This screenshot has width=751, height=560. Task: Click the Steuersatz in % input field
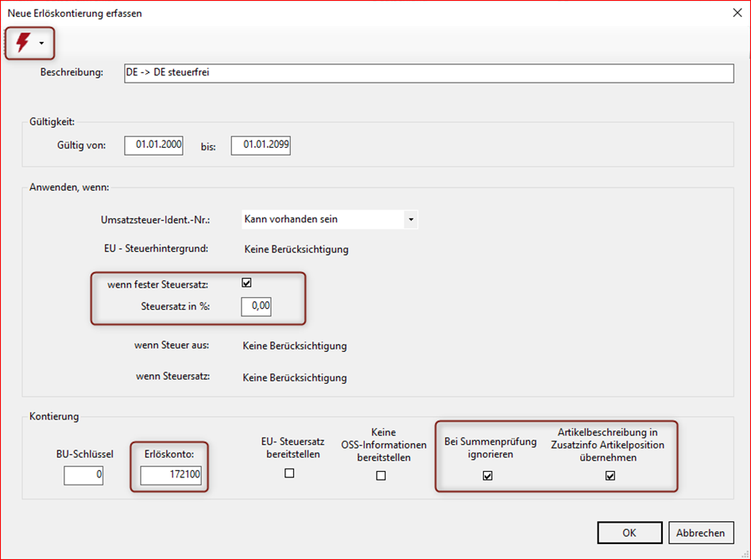[256, 306]
